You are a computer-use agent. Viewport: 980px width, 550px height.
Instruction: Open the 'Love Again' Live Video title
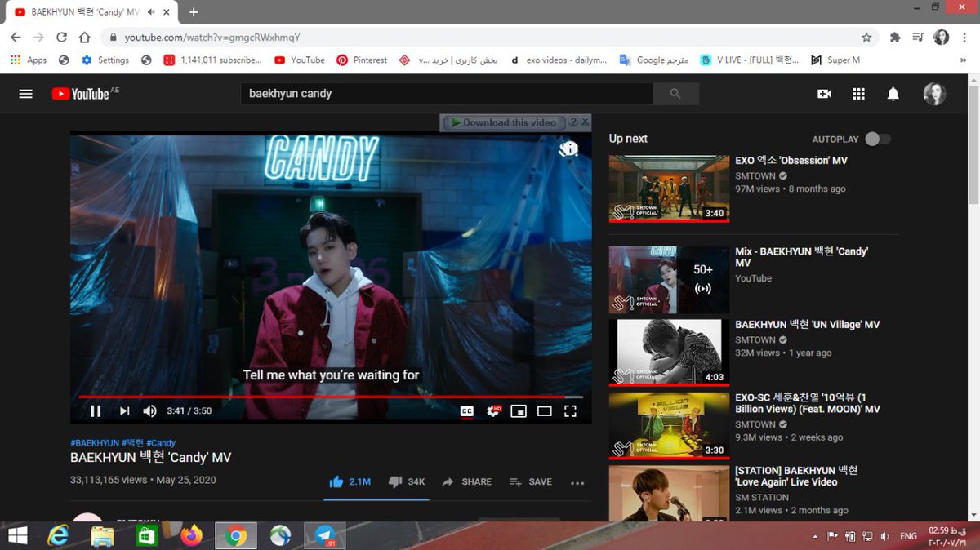point(796,477)
